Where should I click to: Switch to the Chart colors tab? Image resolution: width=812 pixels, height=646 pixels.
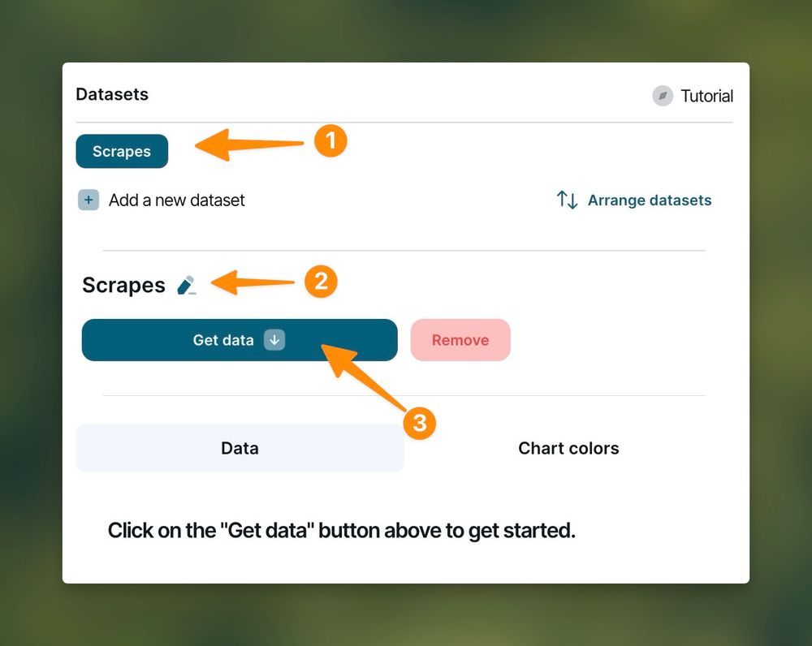click(x=568, y=448)
